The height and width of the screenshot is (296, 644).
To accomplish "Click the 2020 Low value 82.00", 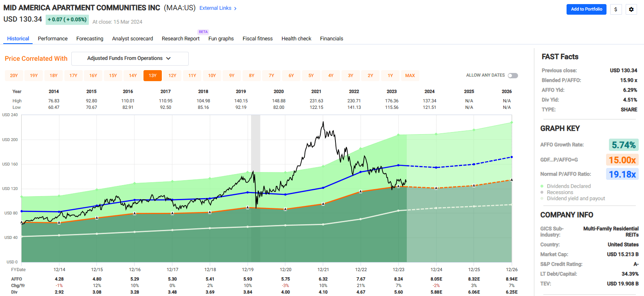I will click(x=279, y=107).
